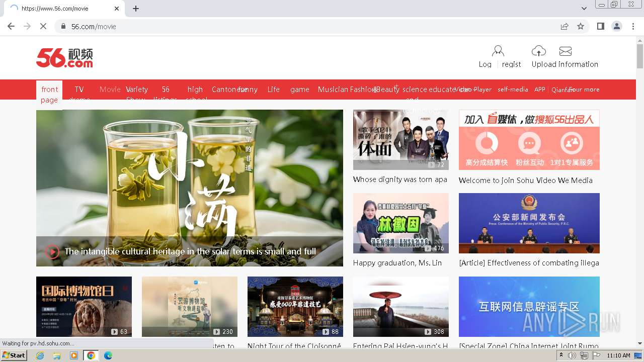The width and height of the screenshot is (644, 362).
Task: Expand the tab search dropdown arrow
Action: pyautogui.click(x=584, y=9)
